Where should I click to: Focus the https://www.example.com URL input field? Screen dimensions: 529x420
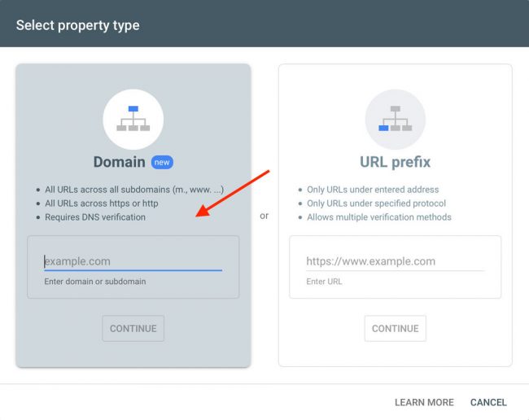point(395,261)
